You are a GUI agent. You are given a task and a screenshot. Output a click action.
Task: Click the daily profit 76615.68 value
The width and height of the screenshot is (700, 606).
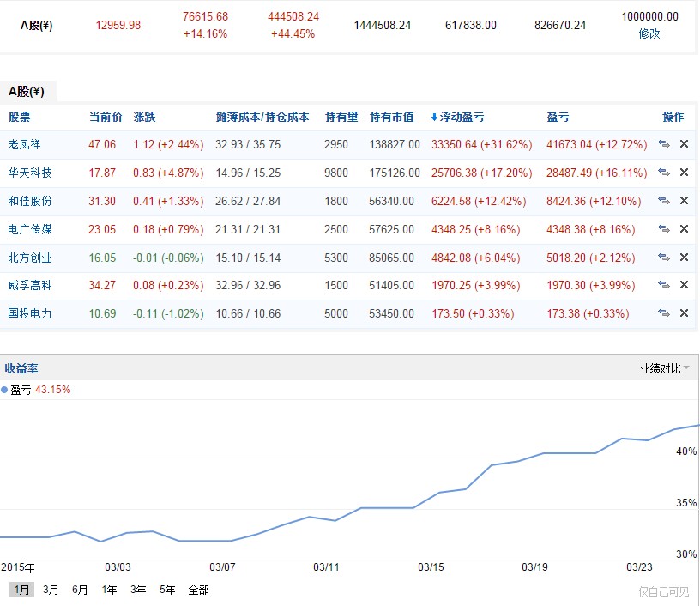[205, 16]
